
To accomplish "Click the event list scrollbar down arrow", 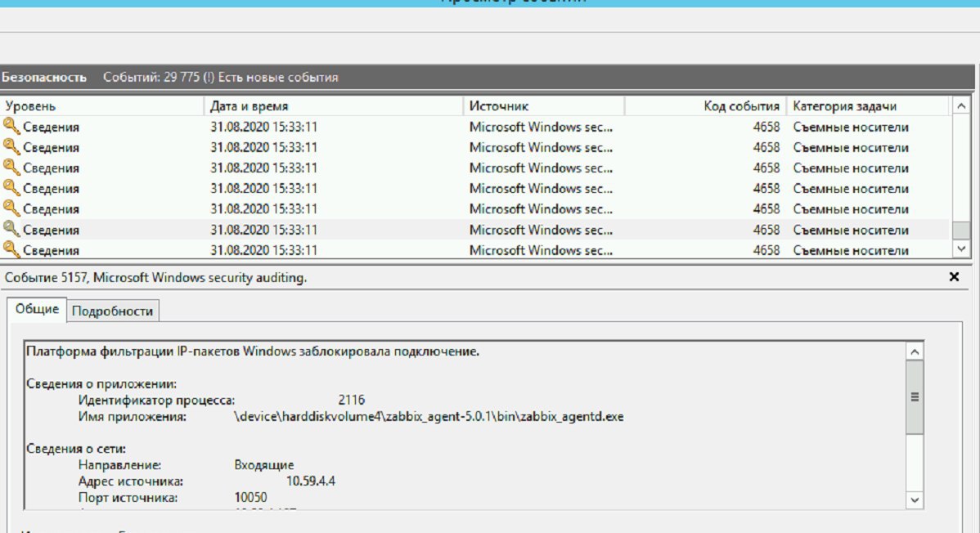I will coord(961,249).
